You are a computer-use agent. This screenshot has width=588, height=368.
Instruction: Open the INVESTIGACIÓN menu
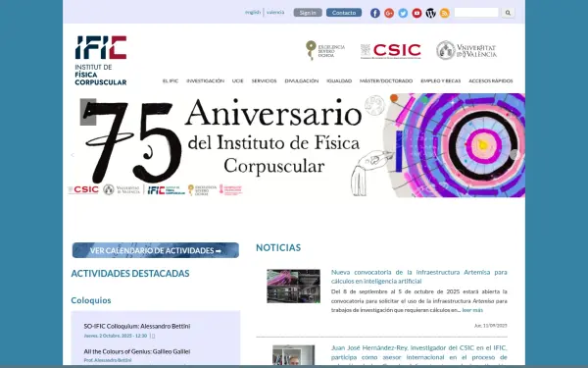(x=205, y=80)
